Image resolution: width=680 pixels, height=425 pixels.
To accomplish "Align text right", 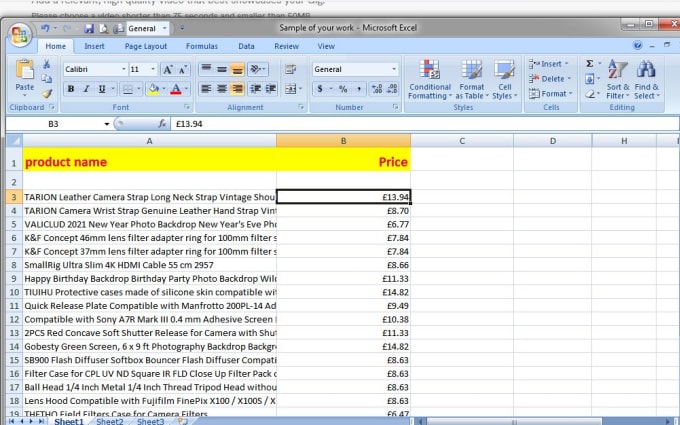I will tap(237, 89).
